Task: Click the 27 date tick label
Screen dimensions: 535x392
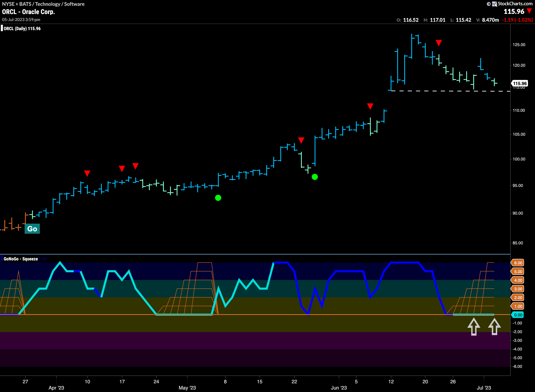Action: 25,381
